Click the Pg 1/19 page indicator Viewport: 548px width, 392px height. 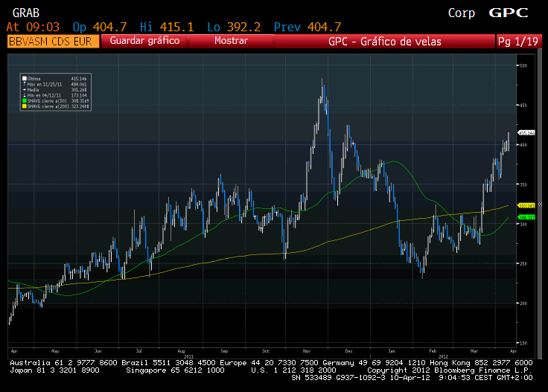(518, 41)
